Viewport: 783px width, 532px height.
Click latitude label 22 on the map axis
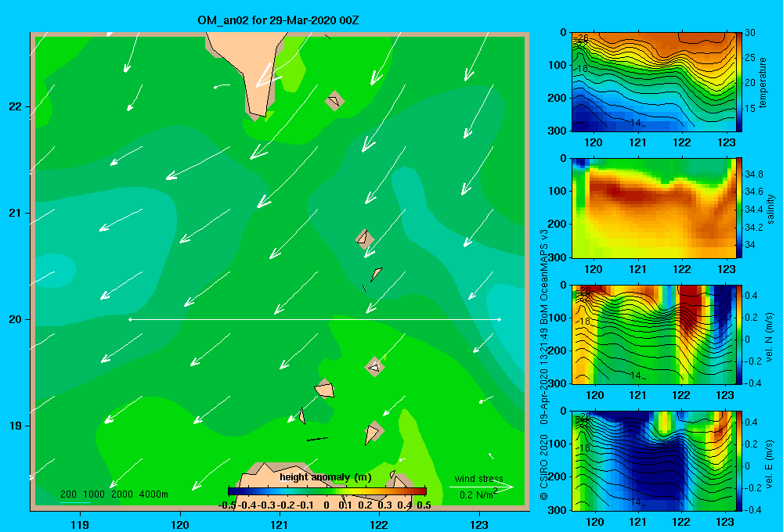16,107
